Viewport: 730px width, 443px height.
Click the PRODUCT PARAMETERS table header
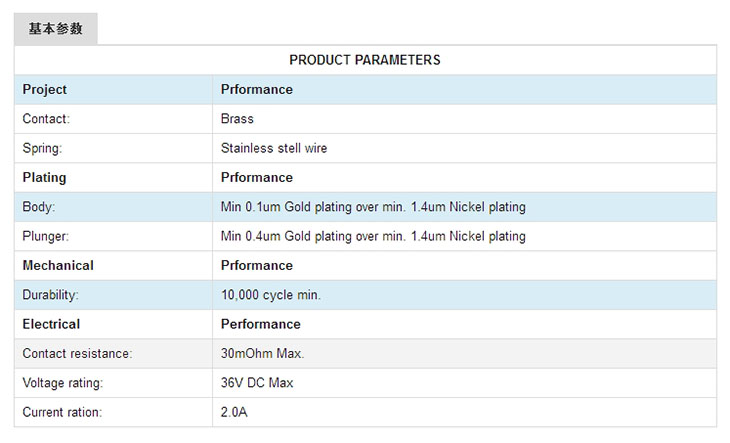pos(365,60)
